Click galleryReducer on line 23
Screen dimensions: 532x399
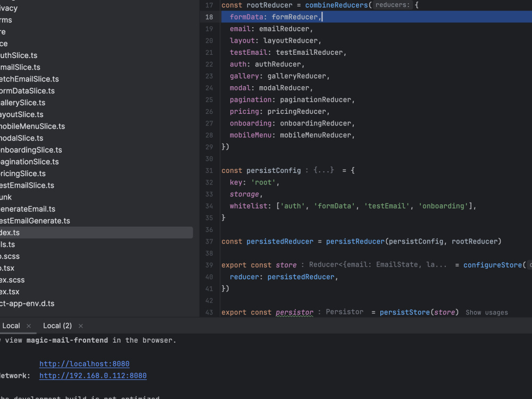(x=296, y=76)
